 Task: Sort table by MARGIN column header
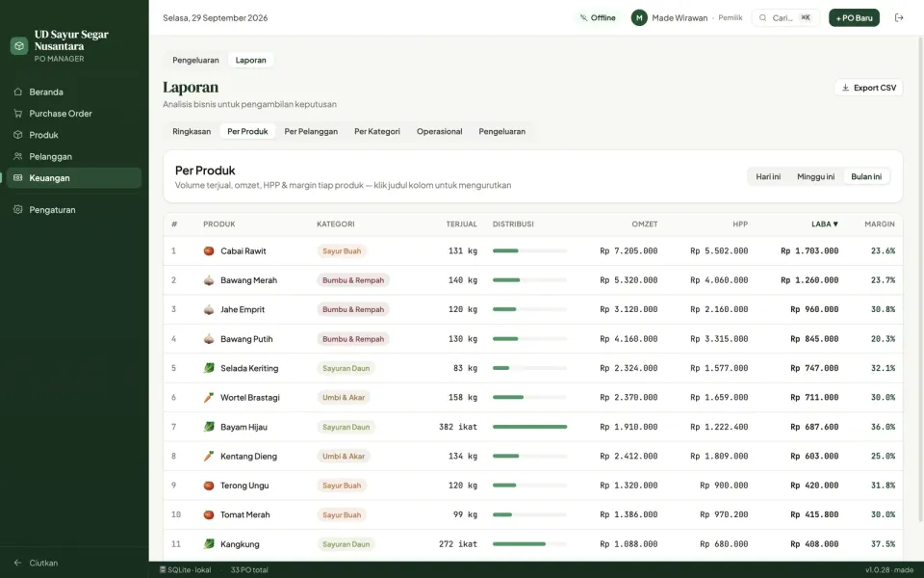click(x=879, y=224)
